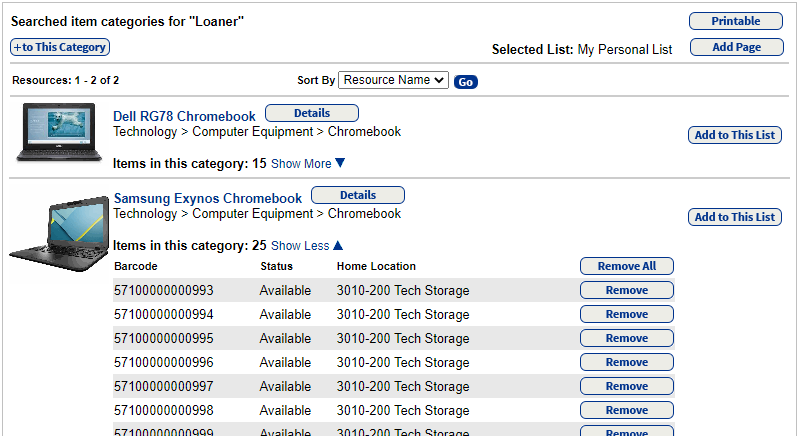
Task: Click the Barcode column header
Action: coord(136,266)
